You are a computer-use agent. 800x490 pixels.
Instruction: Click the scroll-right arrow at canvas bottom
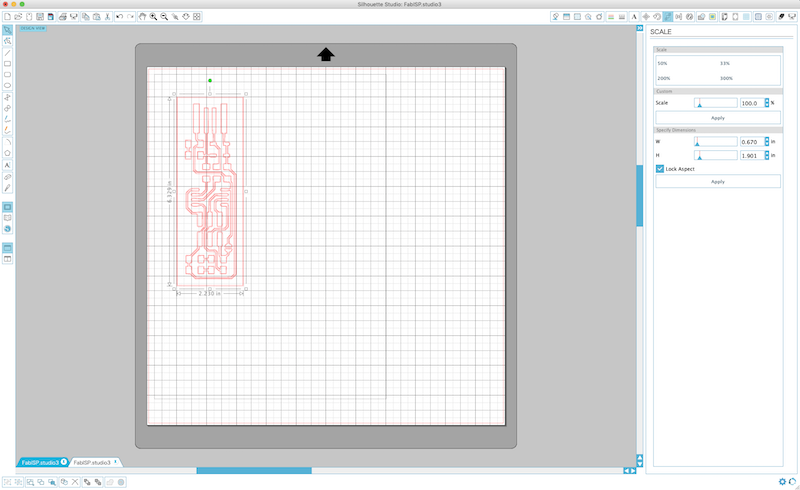(x=634, y=471)
